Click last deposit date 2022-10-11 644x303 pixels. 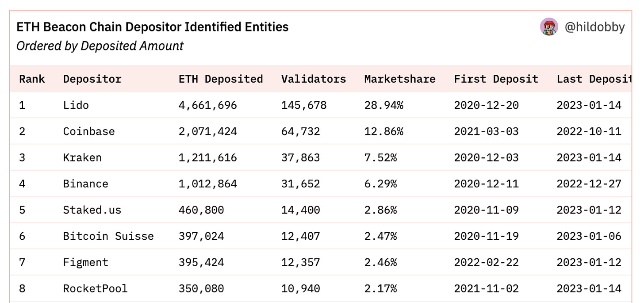[x=589, y=131]
